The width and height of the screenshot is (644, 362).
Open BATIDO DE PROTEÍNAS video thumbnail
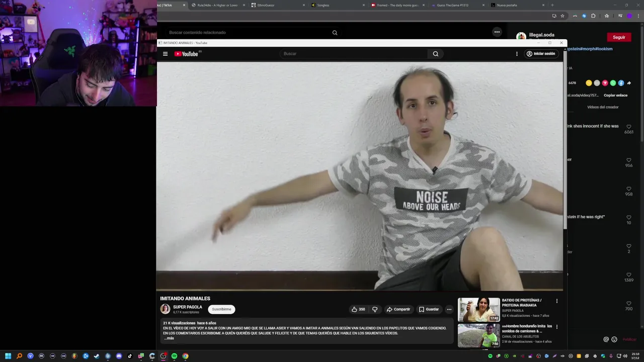479,310
